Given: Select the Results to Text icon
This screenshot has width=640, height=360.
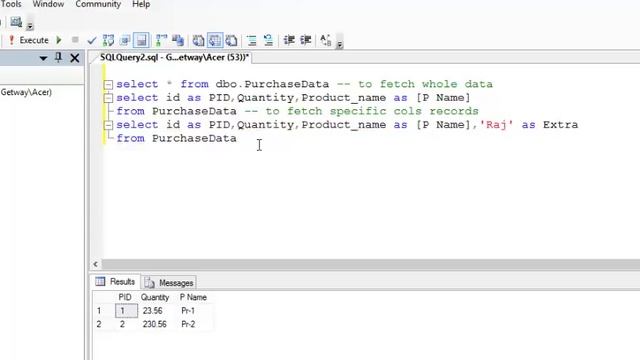Looking at the screenshot, I should tap(198, 40).
